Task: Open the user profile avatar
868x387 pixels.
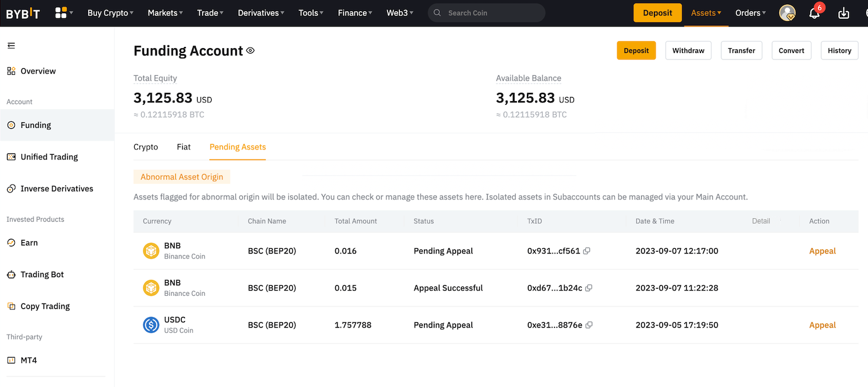Action: coord(787,13)
